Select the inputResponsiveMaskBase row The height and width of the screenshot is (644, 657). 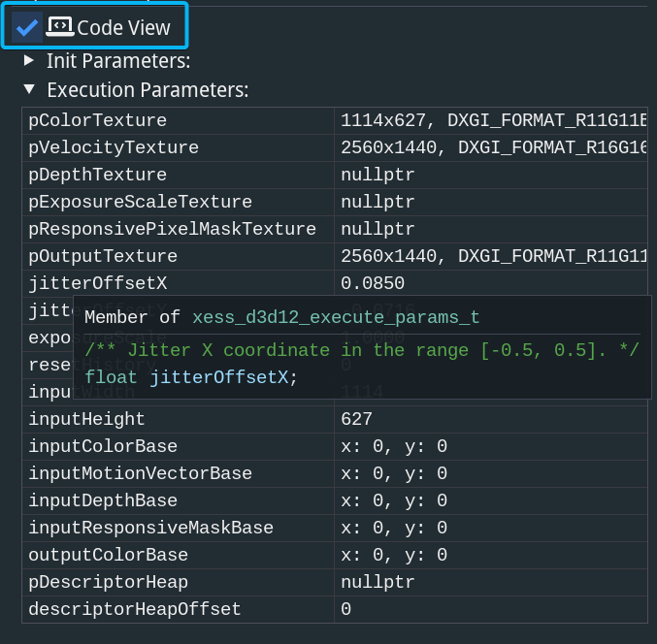(150, 528)
